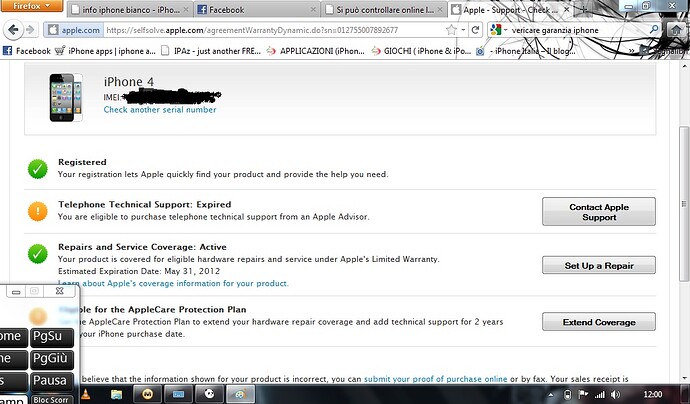
Task: Open VLC media player from the taskbar
Action: 87,394
